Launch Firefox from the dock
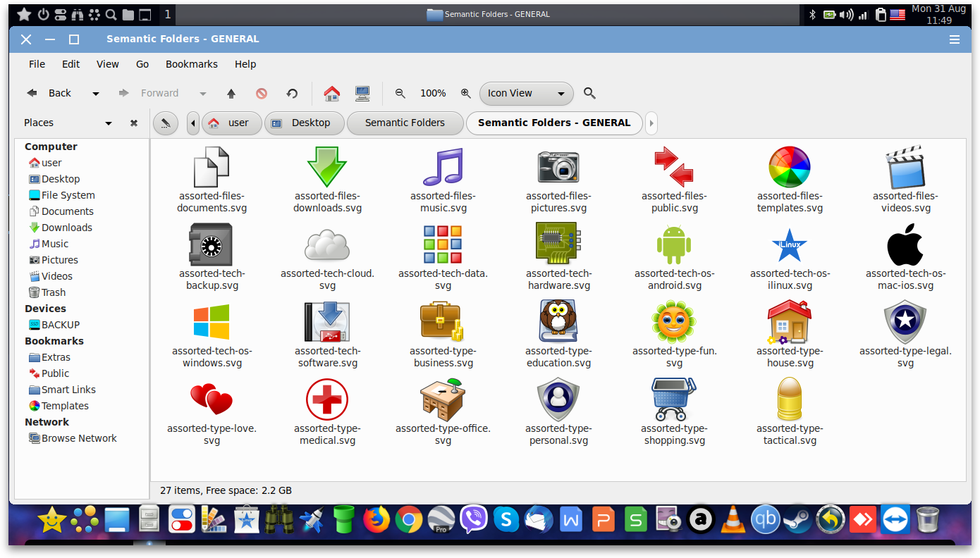 point(376,521)
